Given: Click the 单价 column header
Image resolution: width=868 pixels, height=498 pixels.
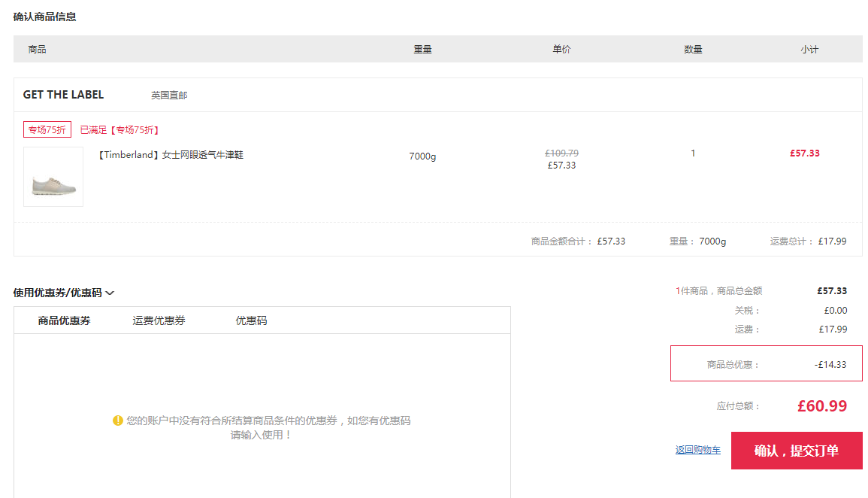Looking at the screenshot, I should [x=562, y=50].
